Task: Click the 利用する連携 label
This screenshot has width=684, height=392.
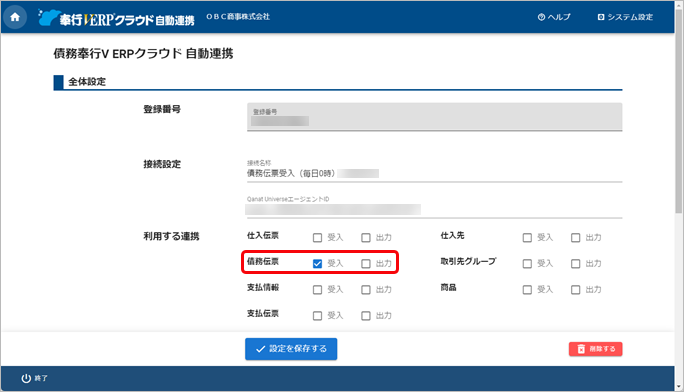Action: 171,236
